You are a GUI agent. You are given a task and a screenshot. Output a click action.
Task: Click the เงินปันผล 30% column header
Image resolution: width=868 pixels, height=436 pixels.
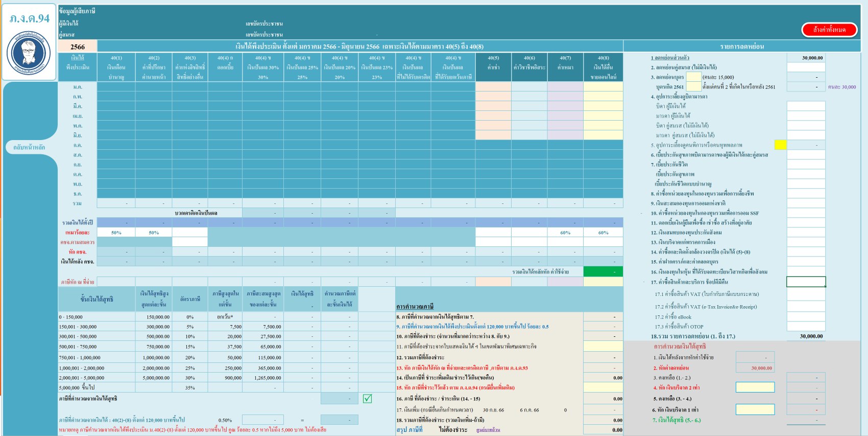[263, 67]
